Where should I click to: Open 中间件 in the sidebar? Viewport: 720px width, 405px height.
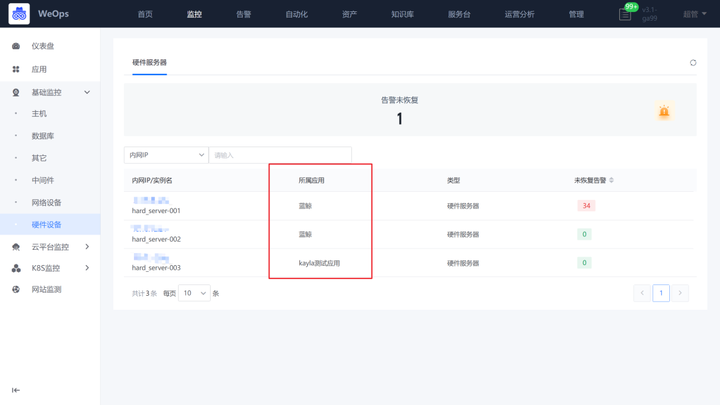click(x=43, y=180)
